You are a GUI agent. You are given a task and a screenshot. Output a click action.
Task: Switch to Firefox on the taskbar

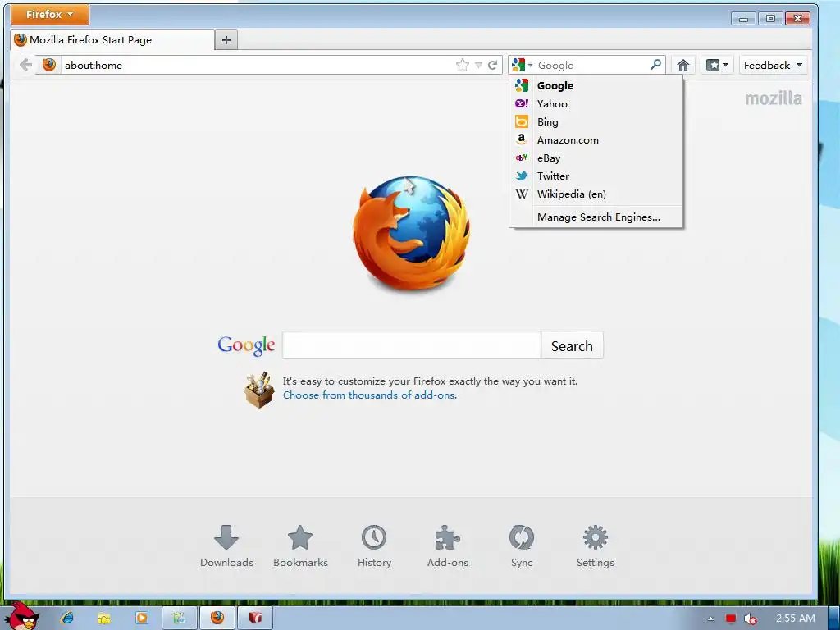(217, 618)
